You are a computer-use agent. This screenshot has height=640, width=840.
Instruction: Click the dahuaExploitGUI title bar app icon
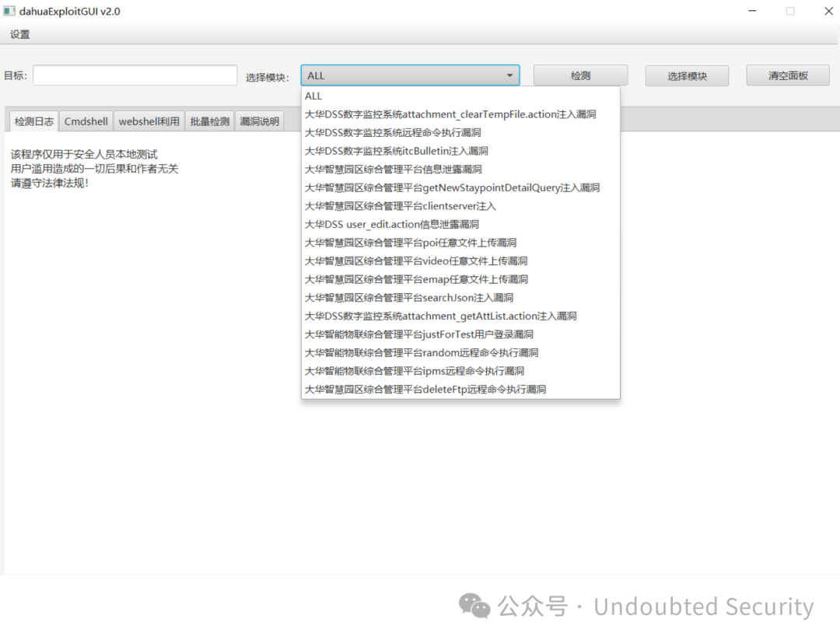tap(9, 11)
